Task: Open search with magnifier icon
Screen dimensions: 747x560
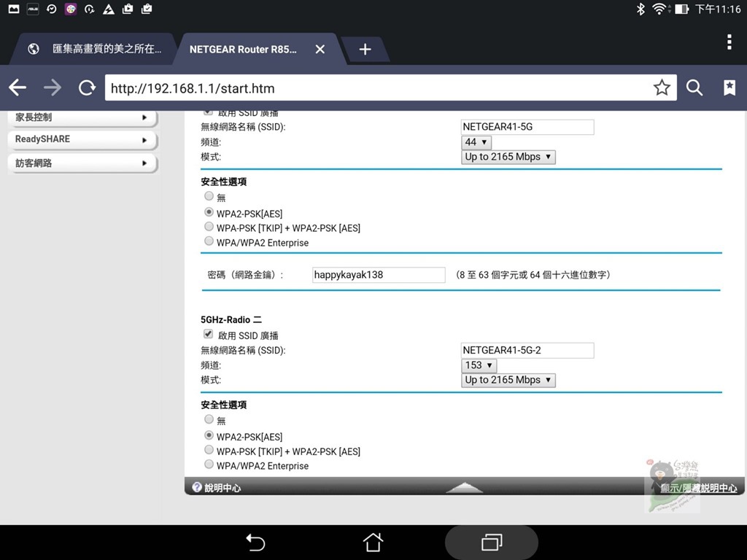Action: [x=694, y=87]
